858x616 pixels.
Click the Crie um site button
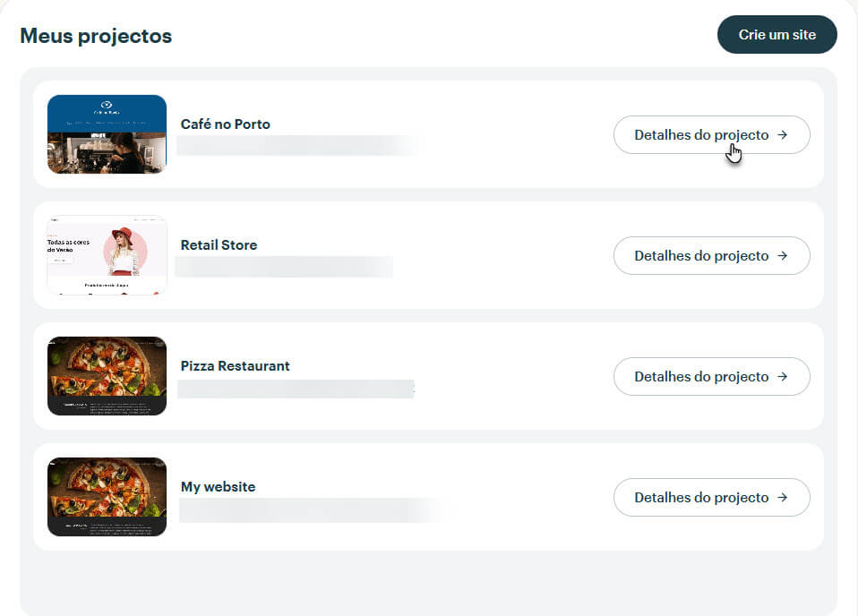tap(777, 34)
